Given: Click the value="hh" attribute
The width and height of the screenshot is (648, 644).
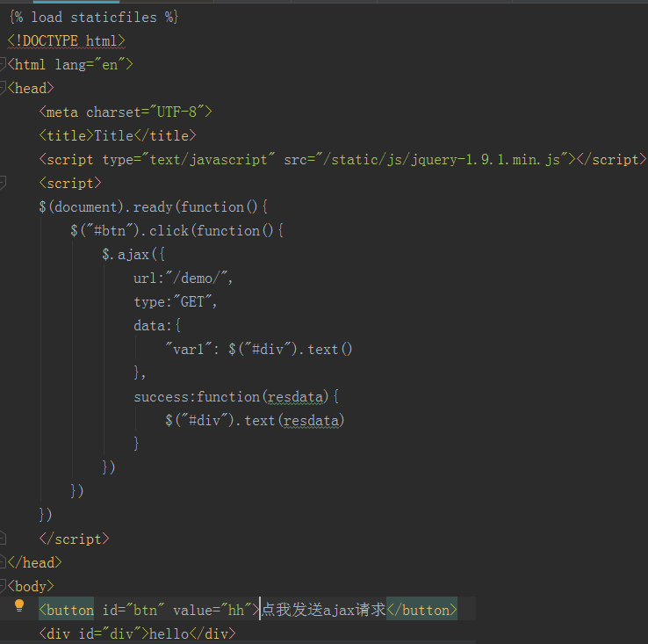Looking at the screenshot, I should click(x=212, y=610).
